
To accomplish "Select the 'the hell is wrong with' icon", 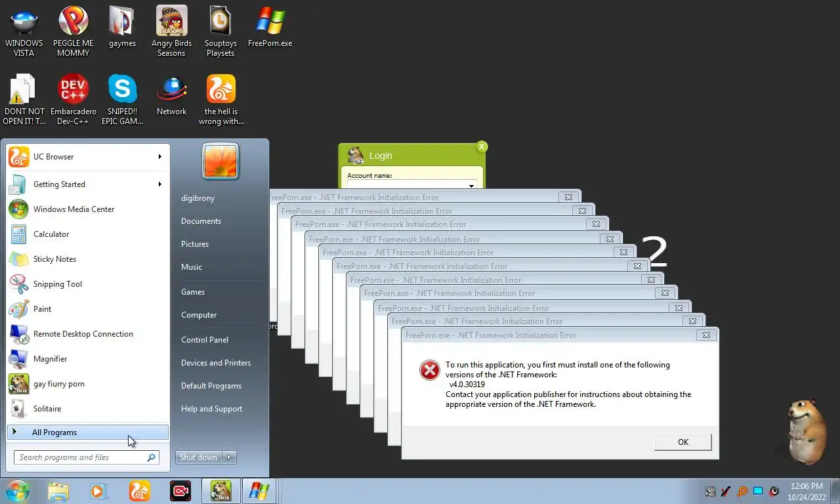I will coord(220,100).
